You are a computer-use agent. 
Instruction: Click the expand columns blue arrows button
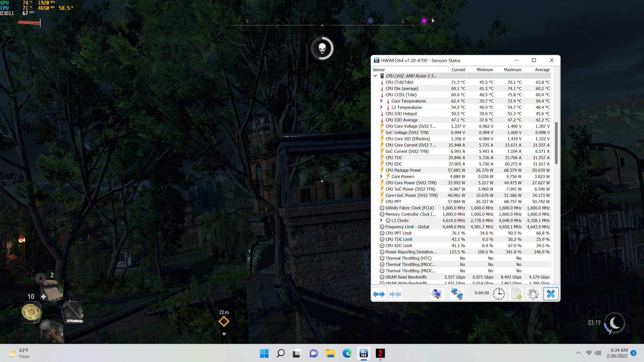[379, 294]
